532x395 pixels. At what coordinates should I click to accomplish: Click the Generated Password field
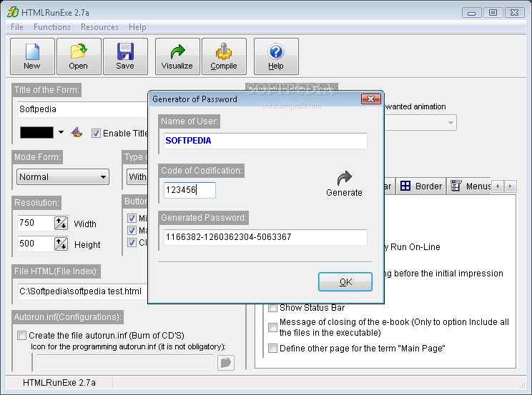point(265,237)
